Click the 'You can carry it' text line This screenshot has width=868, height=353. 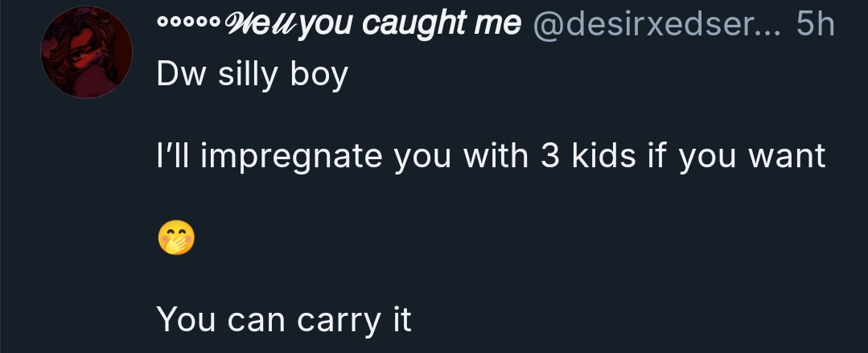(x=284, y=320)
